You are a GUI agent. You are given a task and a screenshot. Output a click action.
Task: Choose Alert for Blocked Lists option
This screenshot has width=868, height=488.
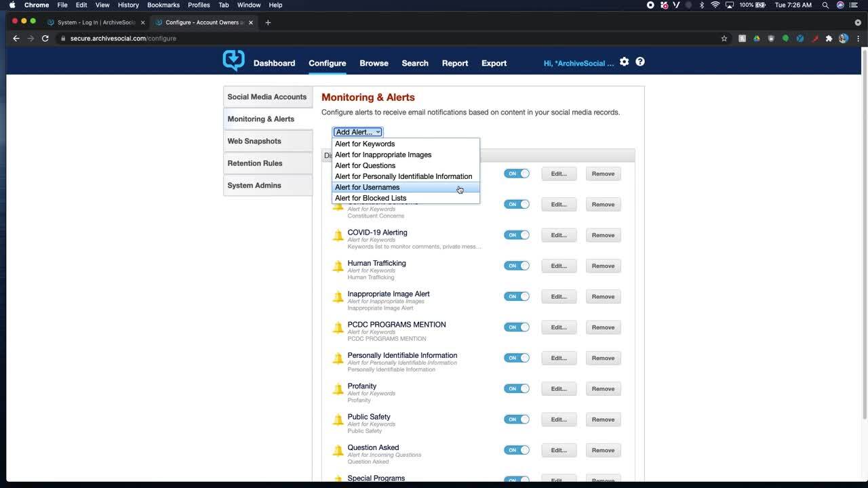click(x=370, y=198)
